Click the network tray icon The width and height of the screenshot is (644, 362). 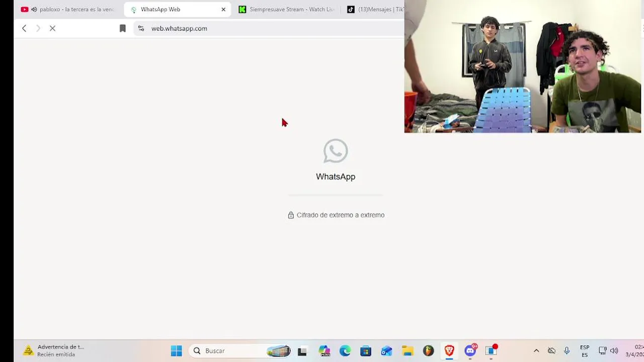tap(602, 351)
